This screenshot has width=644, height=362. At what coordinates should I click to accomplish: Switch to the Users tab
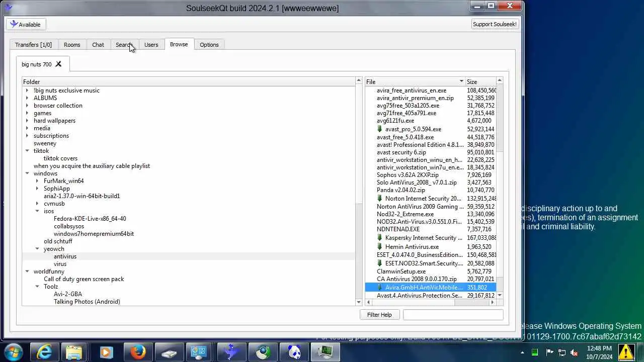point(151,45)
